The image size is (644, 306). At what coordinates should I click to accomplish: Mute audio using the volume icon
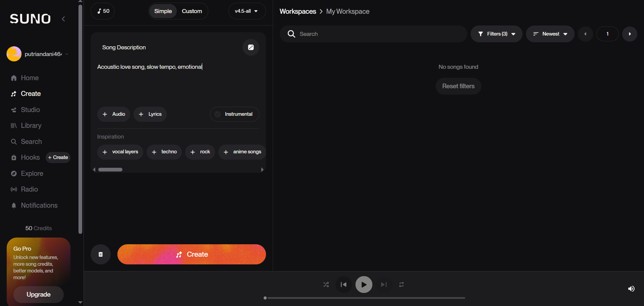631,289
